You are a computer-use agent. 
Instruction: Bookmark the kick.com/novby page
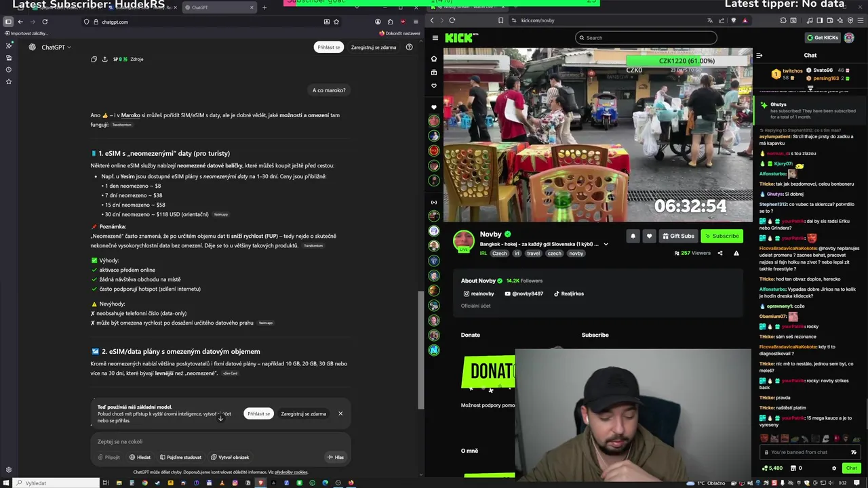coord(500,20)
